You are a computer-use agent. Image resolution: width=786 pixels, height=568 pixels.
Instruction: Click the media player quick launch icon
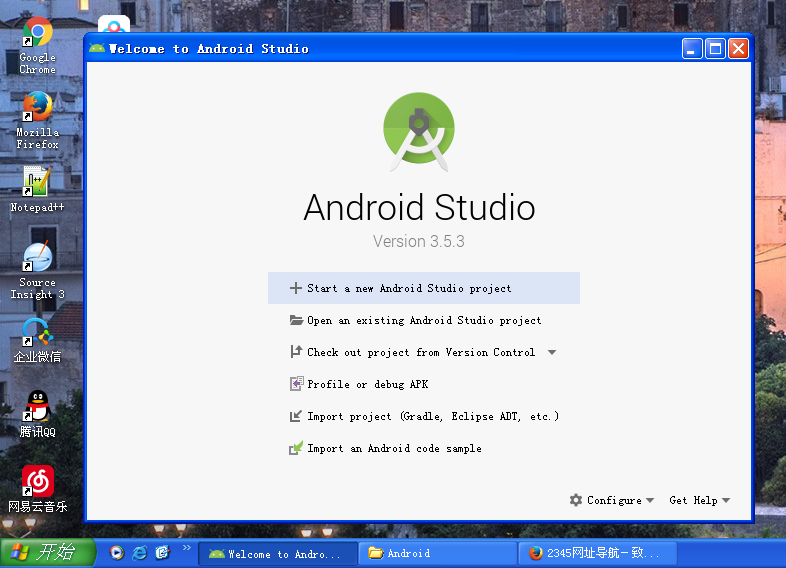[117, 552]
